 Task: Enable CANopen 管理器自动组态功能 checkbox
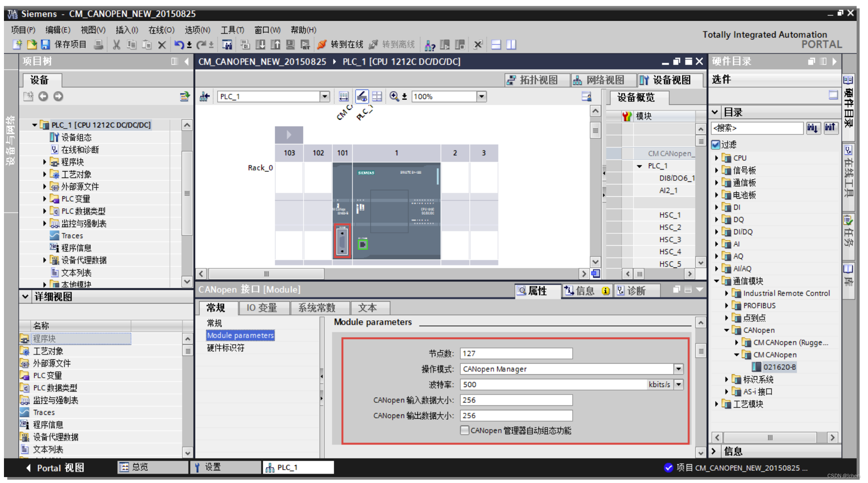464,430
